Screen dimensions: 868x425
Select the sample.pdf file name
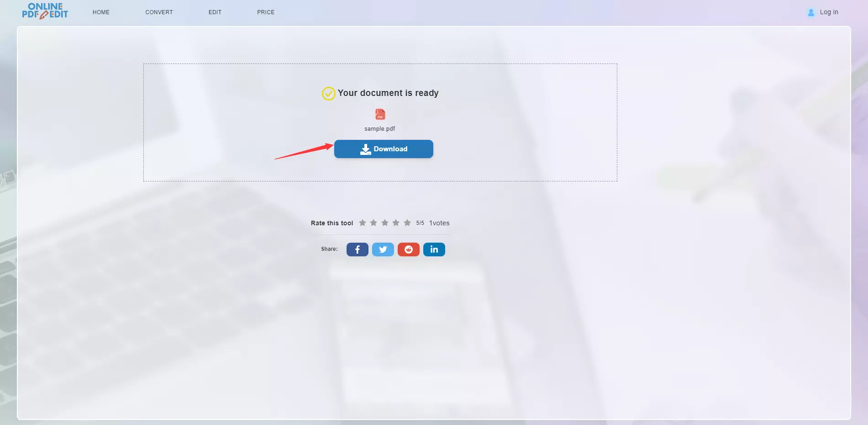click(x=379, y=129)
